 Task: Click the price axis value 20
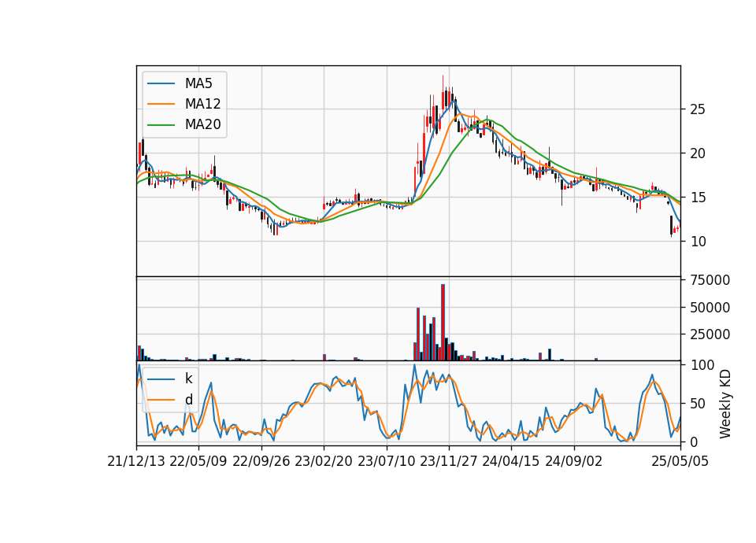tap(698, 153)
